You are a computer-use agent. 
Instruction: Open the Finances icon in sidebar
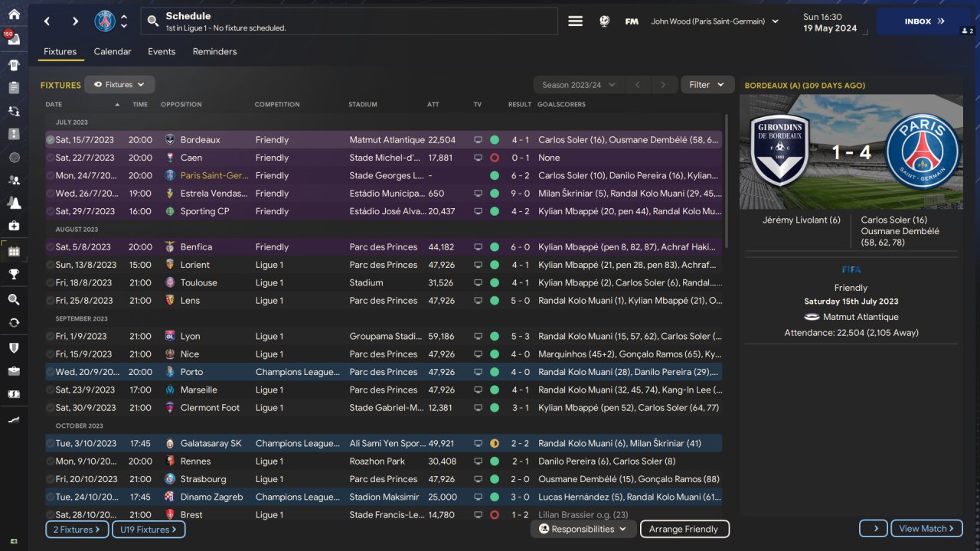(x=14, y=394)
